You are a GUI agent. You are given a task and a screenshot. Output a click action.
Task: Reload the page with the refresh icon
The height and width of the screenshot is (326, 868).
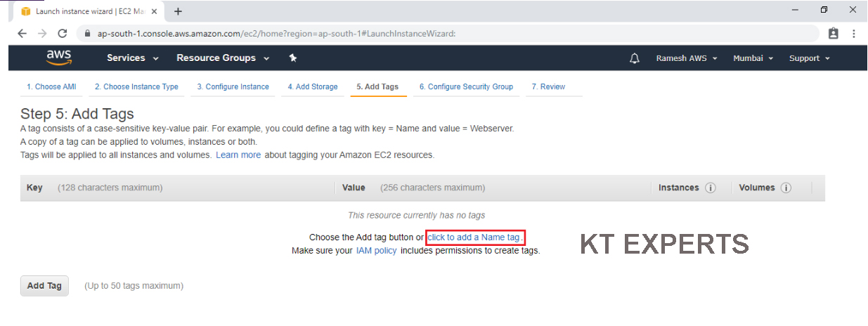click(62, 34)
